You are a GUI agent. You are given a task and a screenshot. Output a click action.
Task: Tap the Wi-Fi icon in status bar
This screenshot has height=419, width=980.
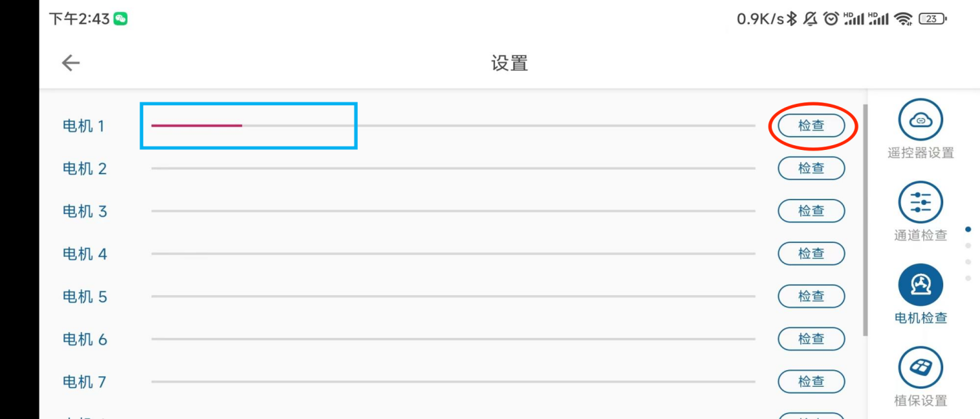point(903,19)
